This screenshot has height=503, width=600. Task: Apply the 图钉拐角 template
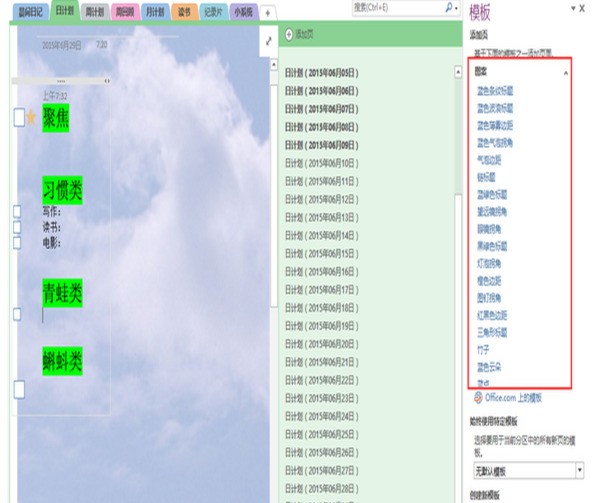tap(489, 298)
